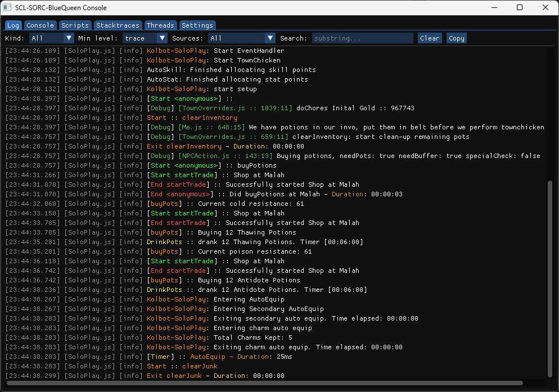This screenshot has width=559, height=392.
Task: Maximize the BlueQueen Console window
Action: pos(520,7)
